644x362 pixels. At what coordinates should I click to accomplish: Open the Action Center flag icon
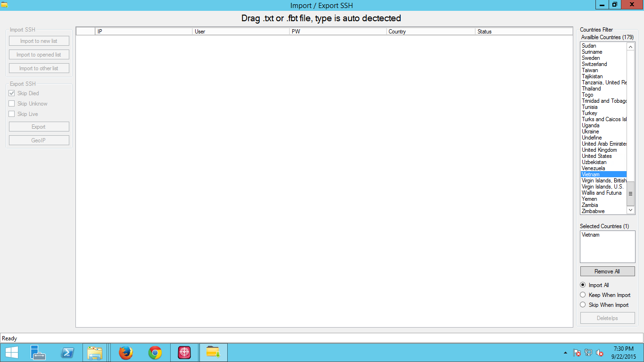(x=577, y=353)
